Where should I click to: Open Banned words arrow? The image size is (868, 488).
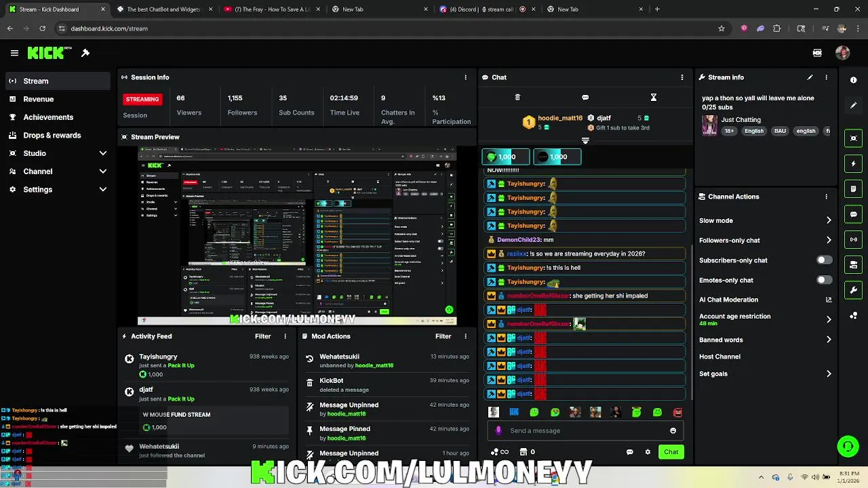click(x=829, y=340)
